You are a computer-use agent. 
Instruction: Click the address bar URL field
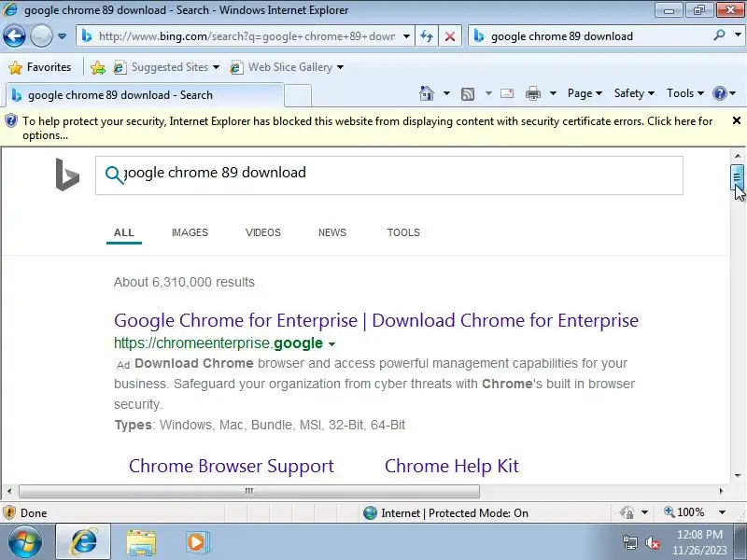(x=247, y=36)
